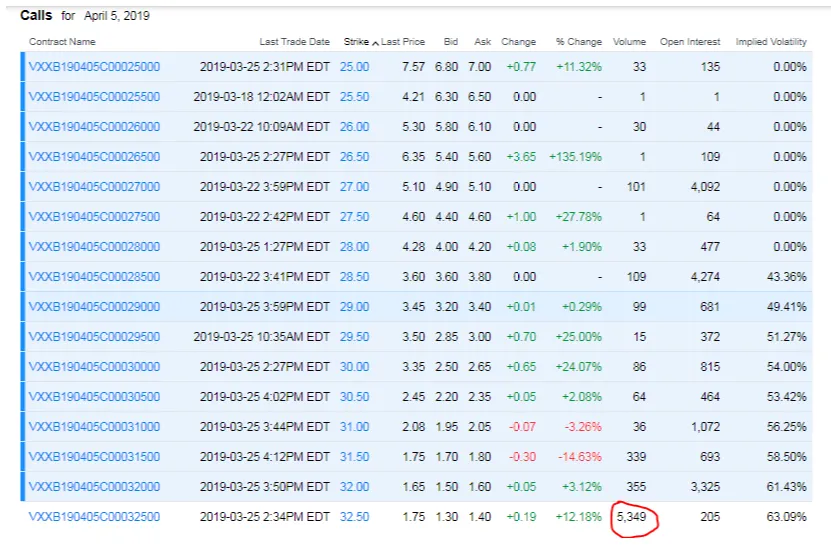Click the Contract Name column header
The image size is (831, 551).
[62, 42]
